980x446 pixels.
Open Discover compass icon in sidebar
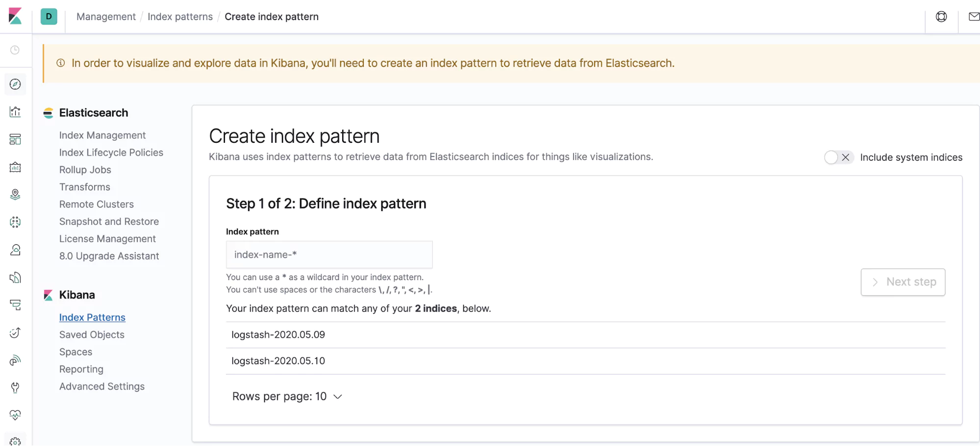(15, 84)
